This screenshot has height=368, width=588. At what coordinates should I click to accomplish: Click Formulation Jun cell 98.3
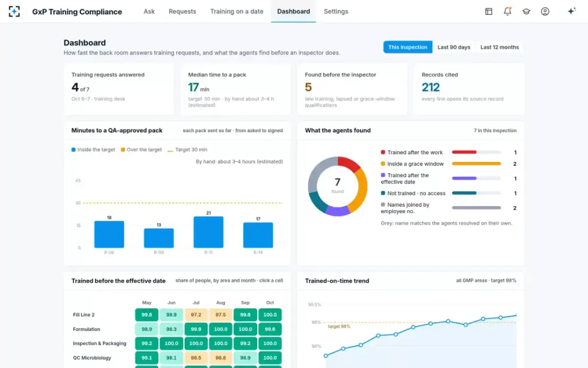click(x=171, y=329)
